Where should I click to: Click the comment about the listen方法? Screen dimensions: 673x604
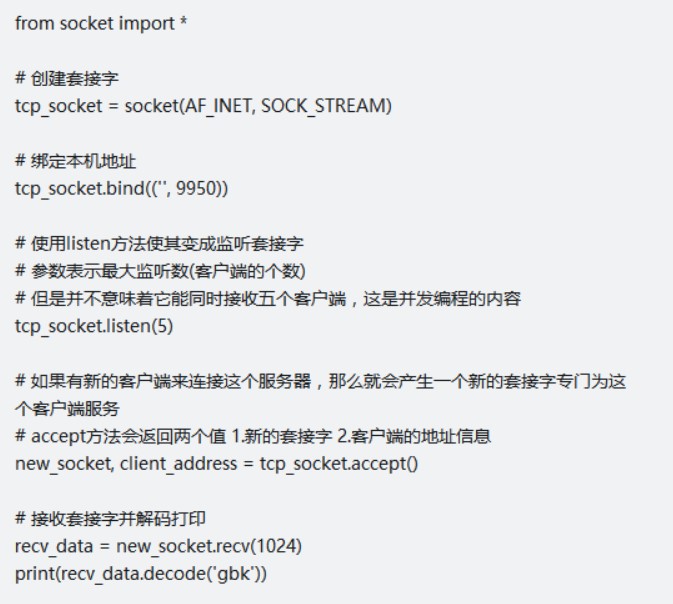160,244
